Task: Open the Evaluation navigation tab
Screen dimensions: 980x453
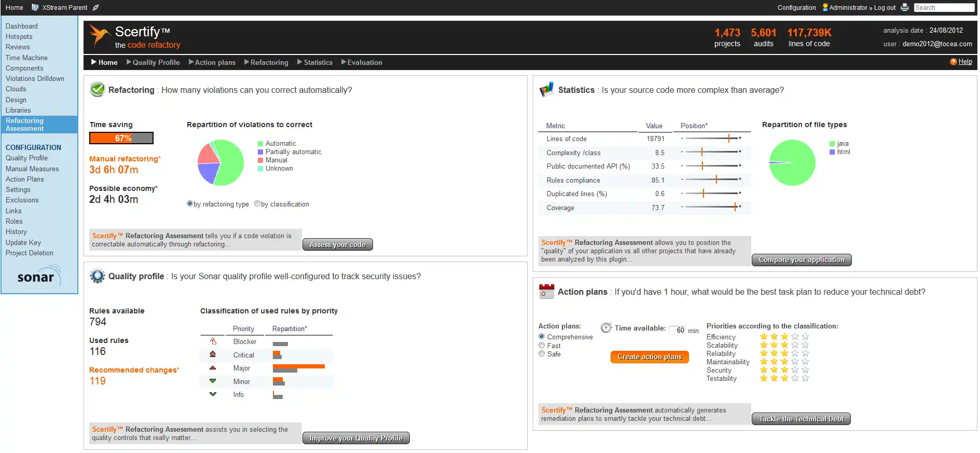Action: [x=362, y=62]
